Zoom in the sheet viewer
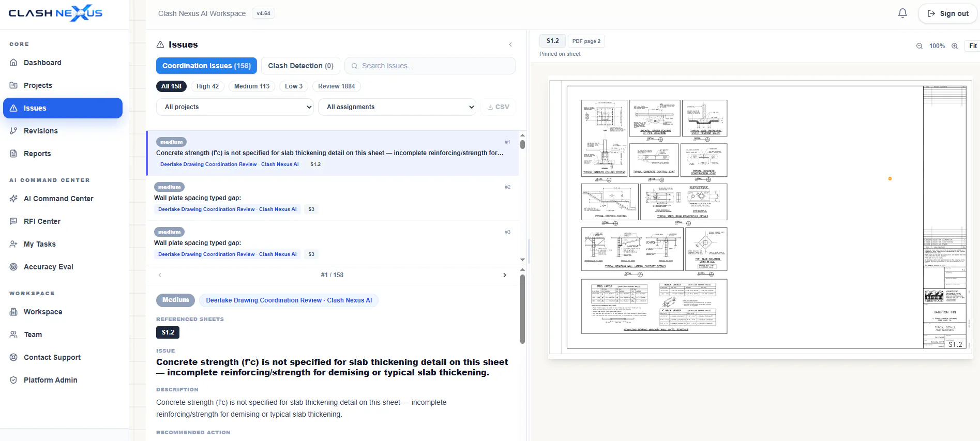The image size is (980, 441). pyautogui.click(x=955, y=46)
